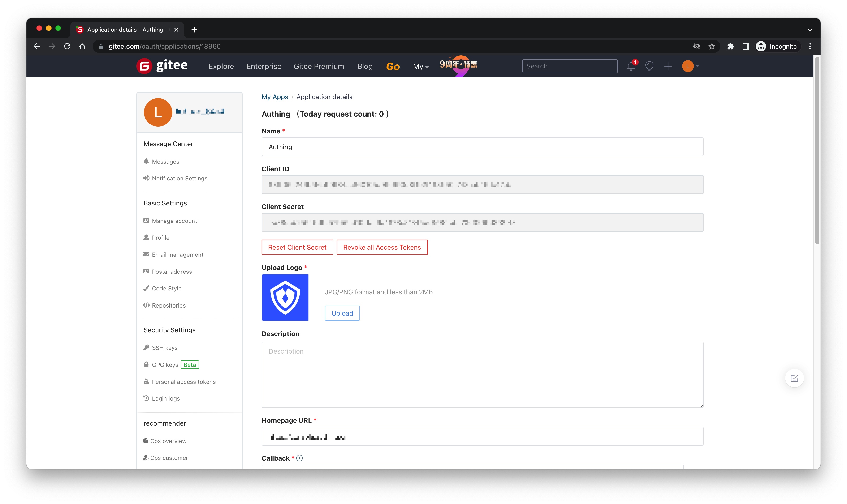
Task: Open the floating feedback edit icon
Action: pos(794,378)
